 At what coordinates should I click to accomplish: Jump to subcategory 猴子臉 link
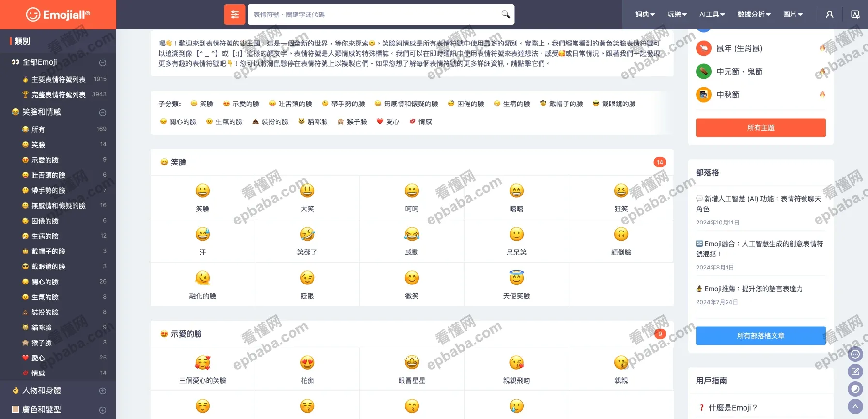[352, 121]
